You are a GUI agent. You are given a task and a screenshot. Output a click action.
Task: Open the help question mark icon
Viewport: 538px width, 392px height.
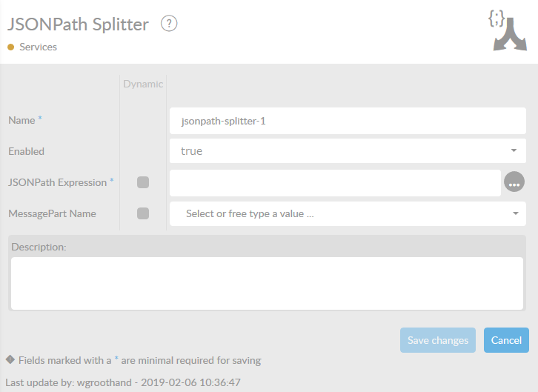pyautogui.click(x=170, y=24)
